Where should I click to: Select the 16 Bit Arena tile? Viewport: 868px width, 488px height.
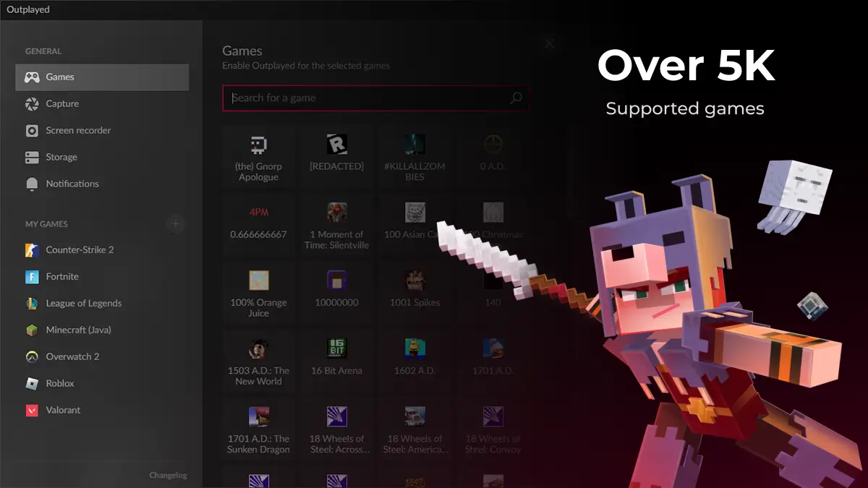point(336,361)
